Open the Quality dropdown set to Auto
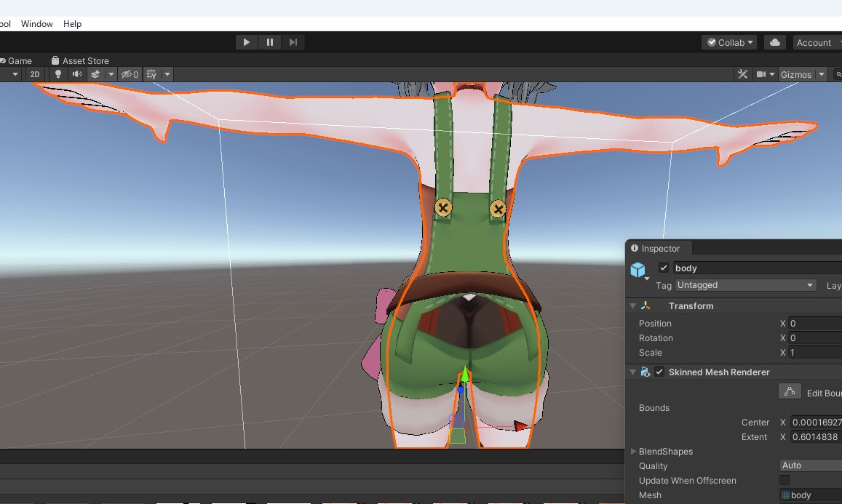Screen dimensions: 842x504 (x=810, y=465)
